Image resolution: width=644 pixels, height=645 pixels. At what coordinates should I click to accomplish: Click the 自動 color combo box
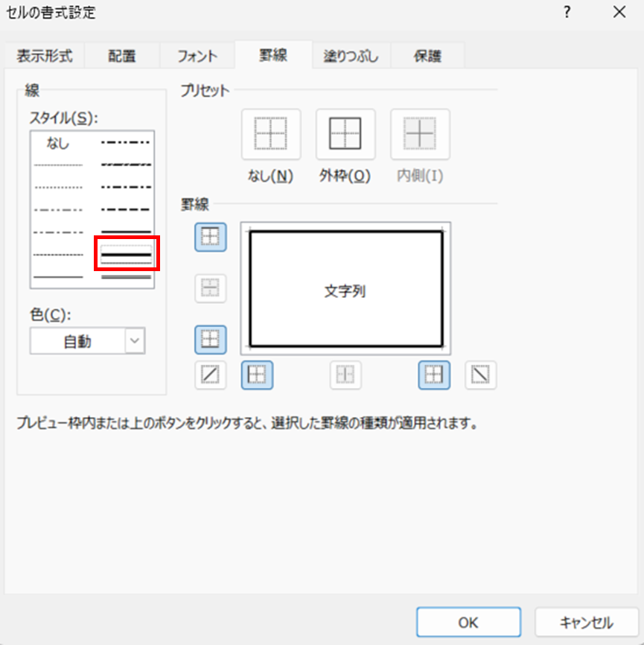[77, 342]
